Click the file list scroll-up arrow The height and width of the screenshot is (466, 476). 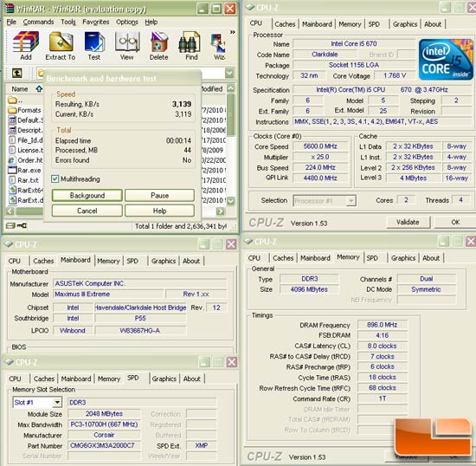[231, 88]
